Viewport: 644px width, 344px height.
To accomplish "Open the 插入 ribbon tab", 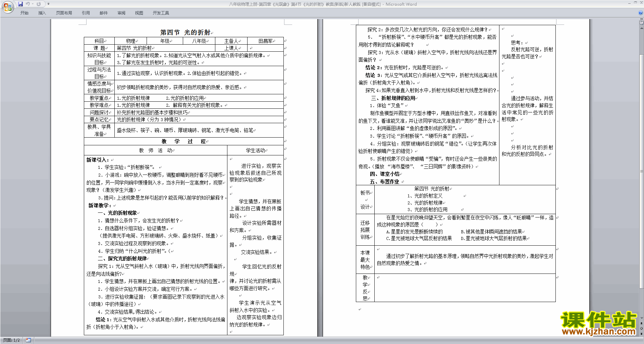I will point(42,13).
